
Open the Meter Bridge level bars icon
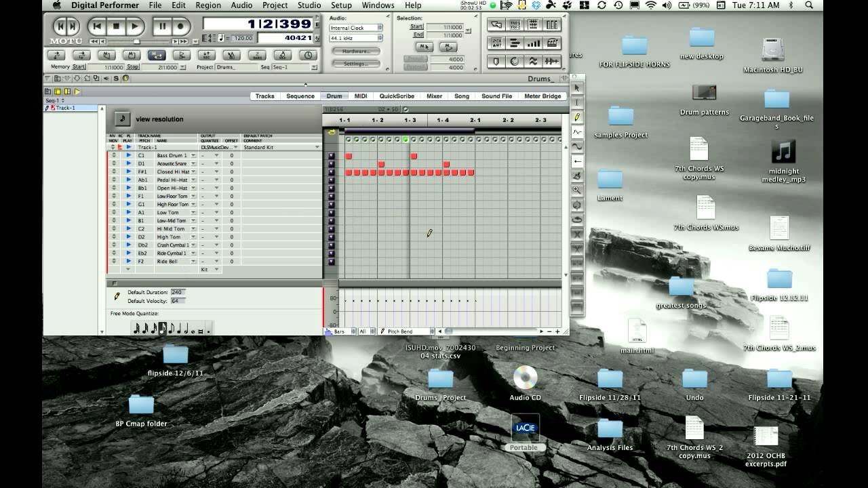[534, 43]
